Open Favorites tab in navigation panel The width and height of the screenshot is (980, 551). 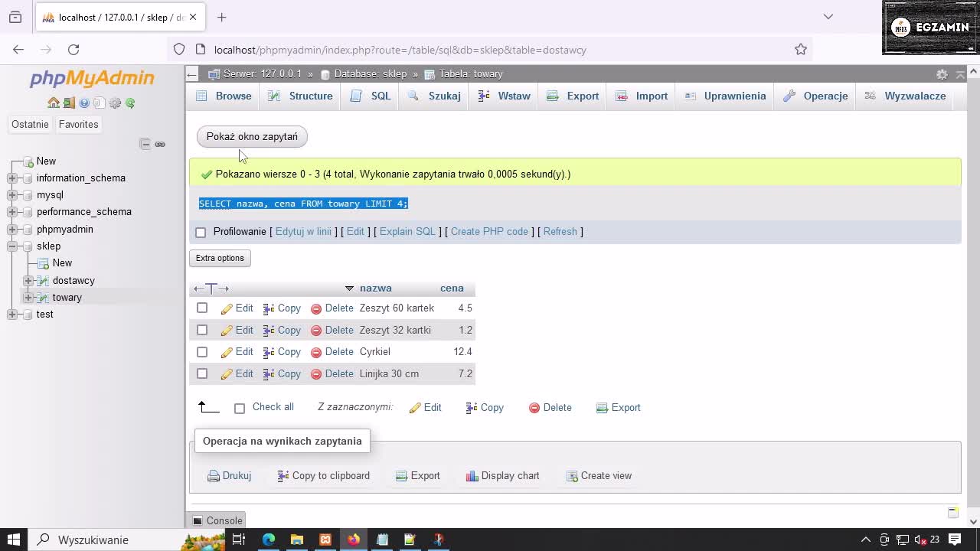78,124
